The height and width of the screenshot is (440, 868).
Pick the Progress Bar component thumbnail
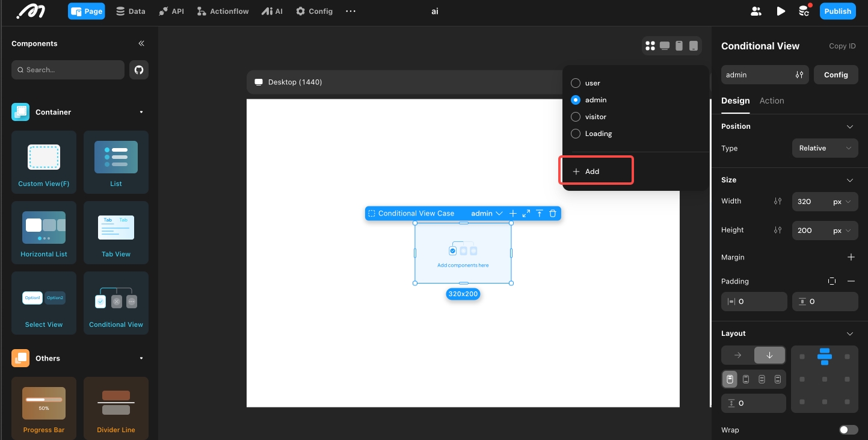coord(44,409)
